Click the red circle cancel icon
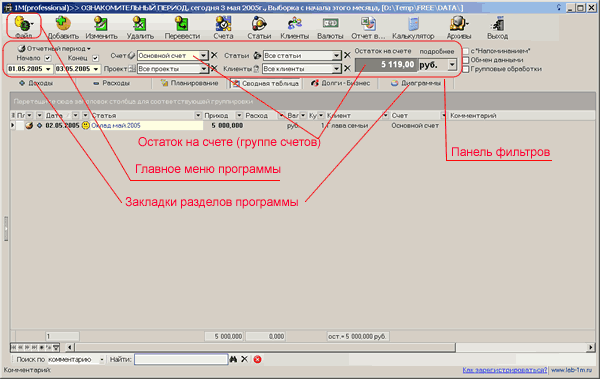The width and height of the screenshot is (600, 379). tap(258, 359)
